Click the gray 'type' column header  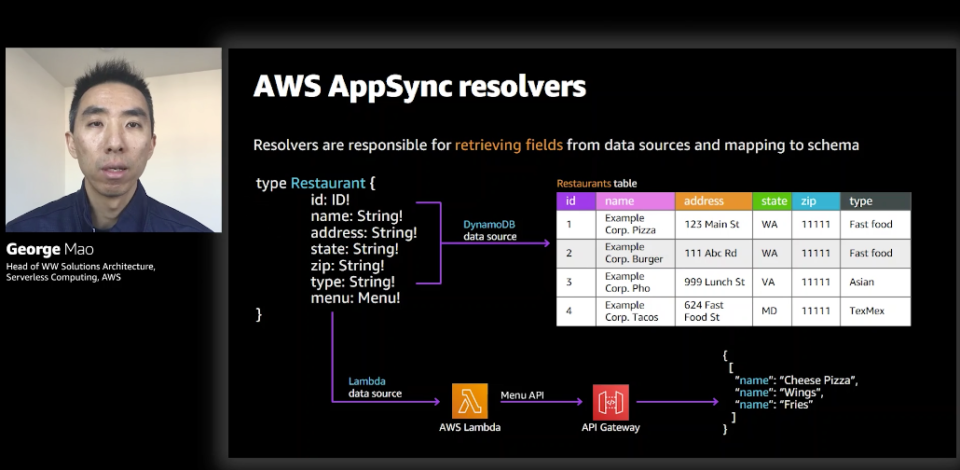pos(876,201)
